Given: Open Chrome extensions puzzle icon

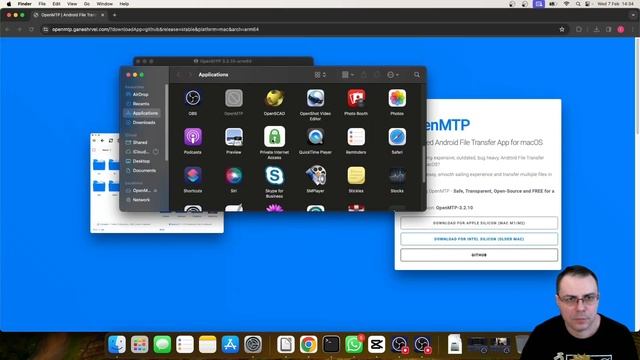Looking at the screenshot, I should (x=579, y=29).
